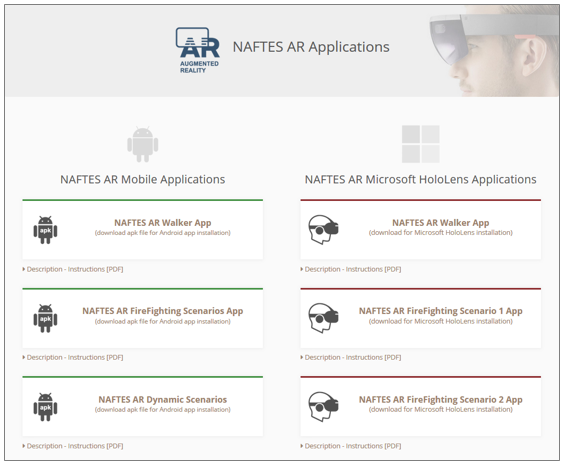Open Description PDF under Dynamic Scenarios
The width and height of the screenshot is (564, 466).
pyautogui.click(x=73, y=446)
